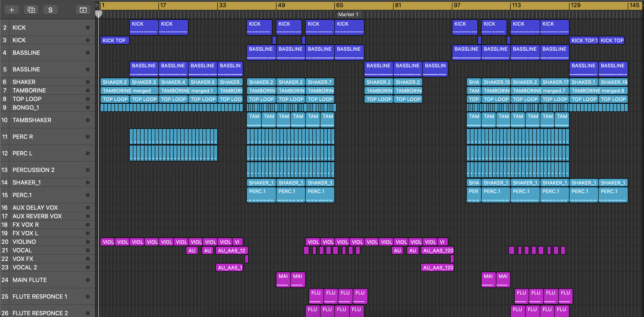Click the Duplicate Track icon
Screen dimensions: 644x317
(x=31, y=10)
